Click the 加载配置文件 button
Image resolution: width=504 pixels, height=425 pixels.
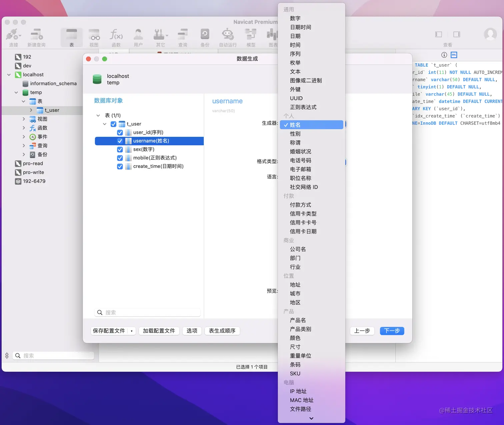(159, 331)
